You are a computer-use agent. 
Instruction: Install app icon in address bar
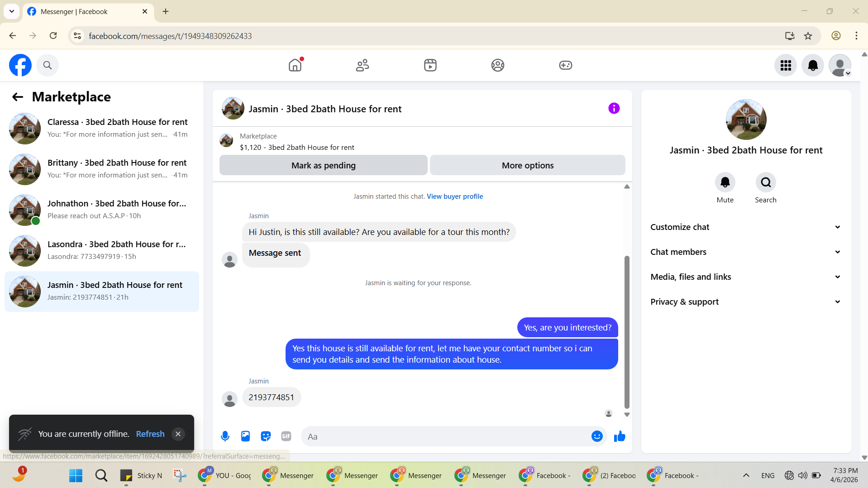tap(790, 36)
